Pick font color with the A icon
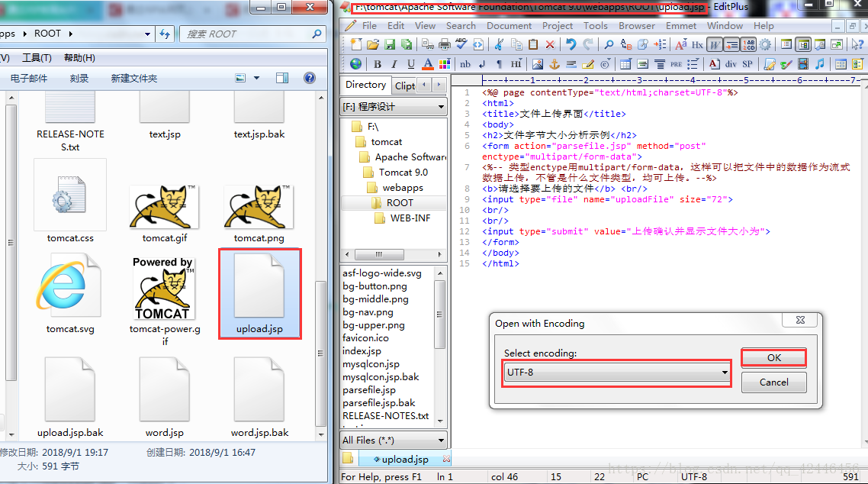This screenshot has width=868, height=484. pyautogui.click(x=427, y=64)
